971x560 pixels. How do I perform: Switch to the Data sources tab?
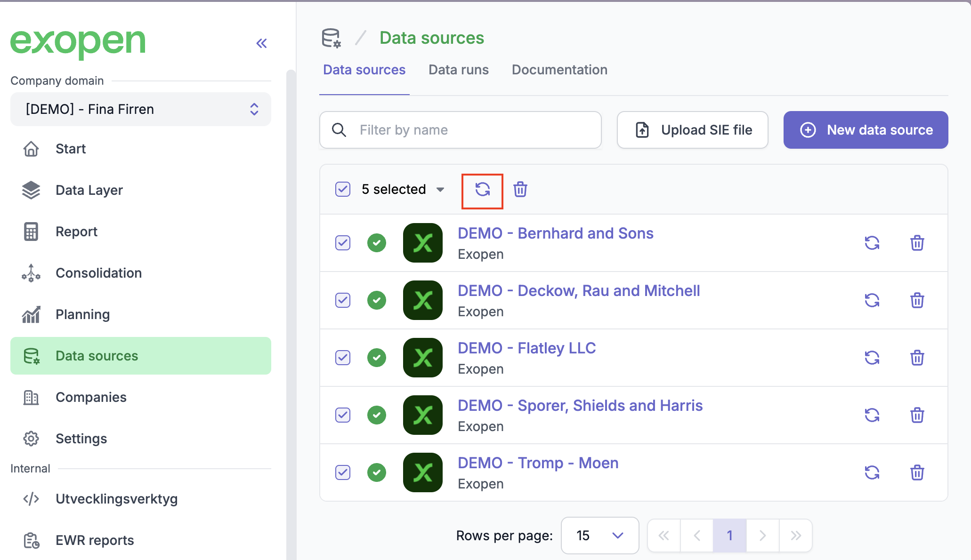[364, 70]
